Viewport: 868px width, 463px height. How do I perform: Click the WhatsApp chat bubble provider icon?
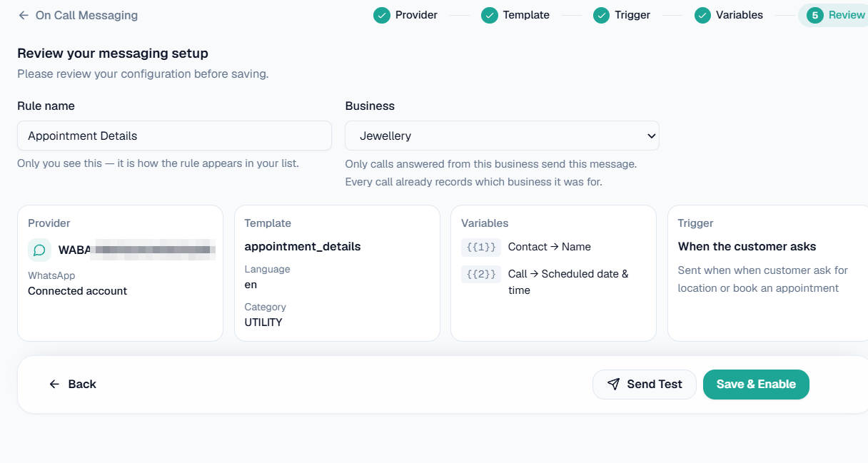coord(40,250)
